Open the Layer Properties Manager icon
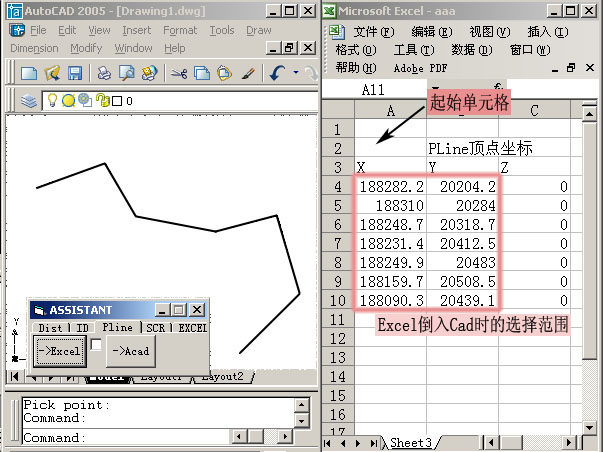The height and width of the screenshot is (452, 603). 30,101
